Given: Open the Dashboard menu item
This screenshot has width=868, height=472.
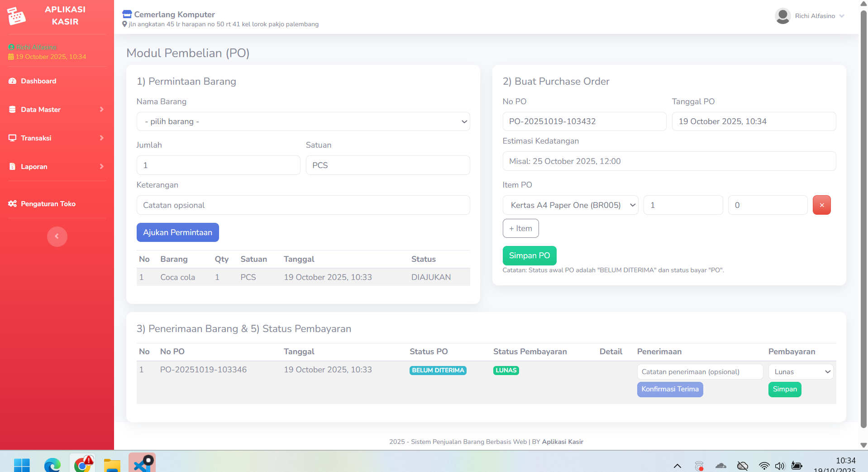Looking at the screenshot, I should [38, 81].
